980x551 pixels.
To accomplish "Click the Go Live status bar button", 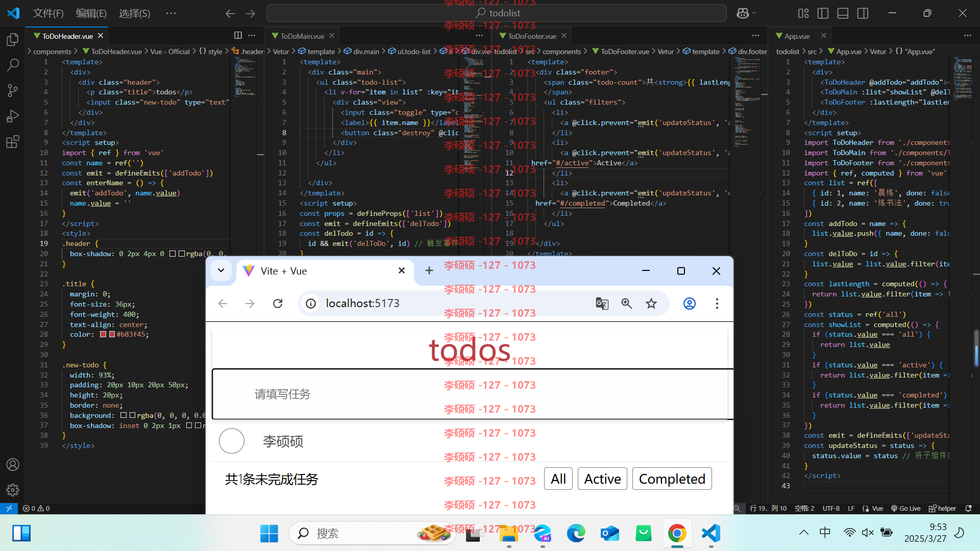I will pyautogui.click(x=905, y=508).
